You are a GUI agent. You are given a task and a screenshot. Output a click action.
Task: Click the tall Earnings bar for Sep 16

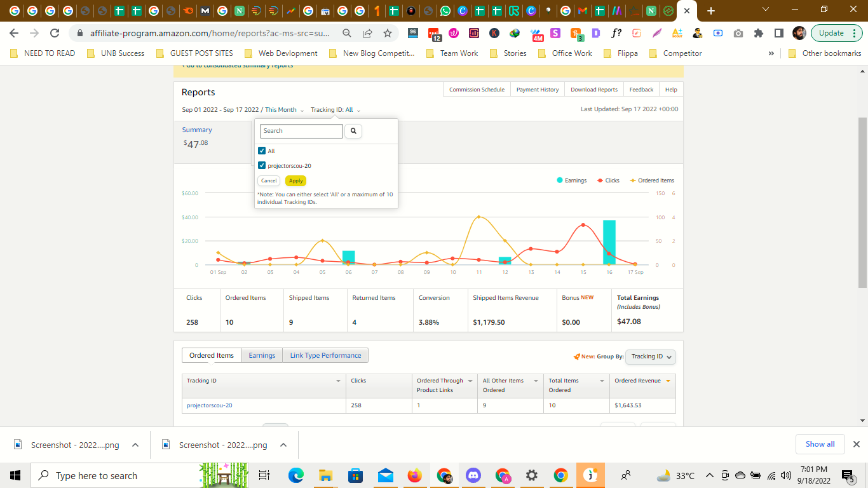pyautogui.click(x=609, y=242)
